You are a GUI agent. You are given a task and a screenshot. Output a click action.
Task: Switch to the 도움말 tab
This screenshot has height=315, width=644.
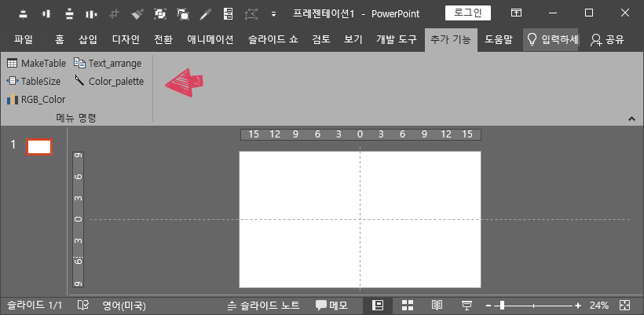point(498,39)
